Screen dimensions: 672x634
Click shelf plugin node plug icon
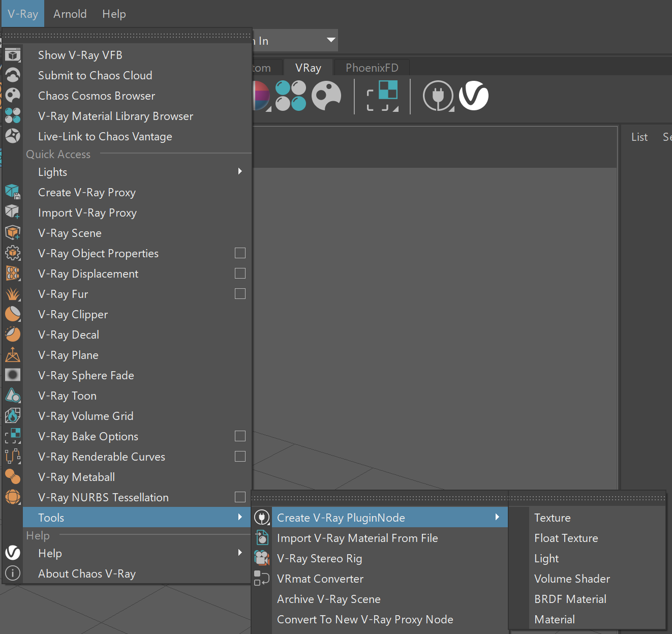click(x=438, y=96)
